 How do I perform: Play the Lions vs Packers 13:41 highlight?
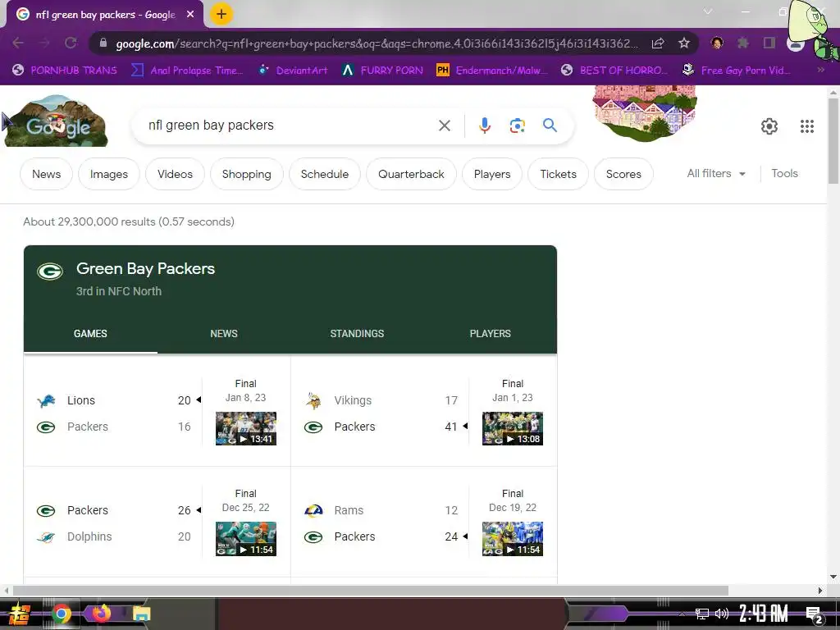[246, 428]
